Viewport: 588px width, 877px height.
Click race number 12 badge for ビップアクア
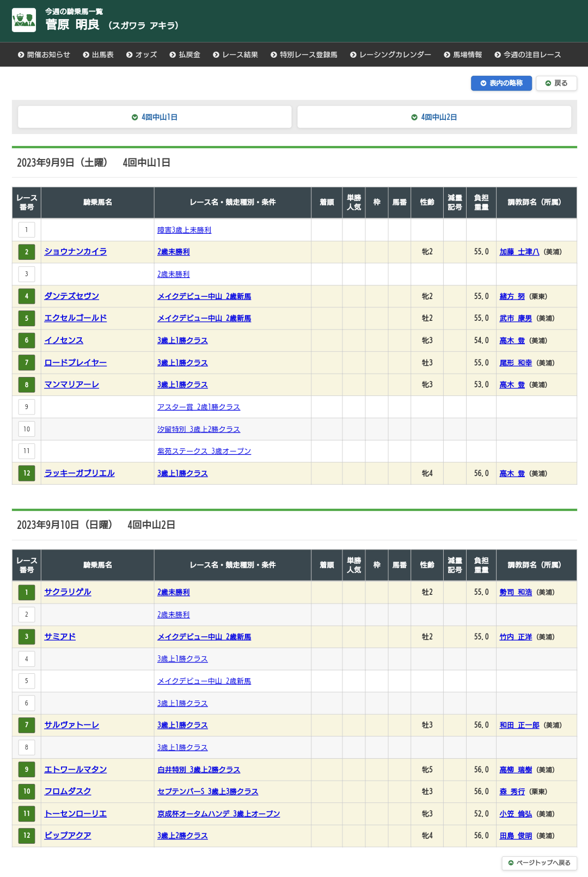coord(27,836)
